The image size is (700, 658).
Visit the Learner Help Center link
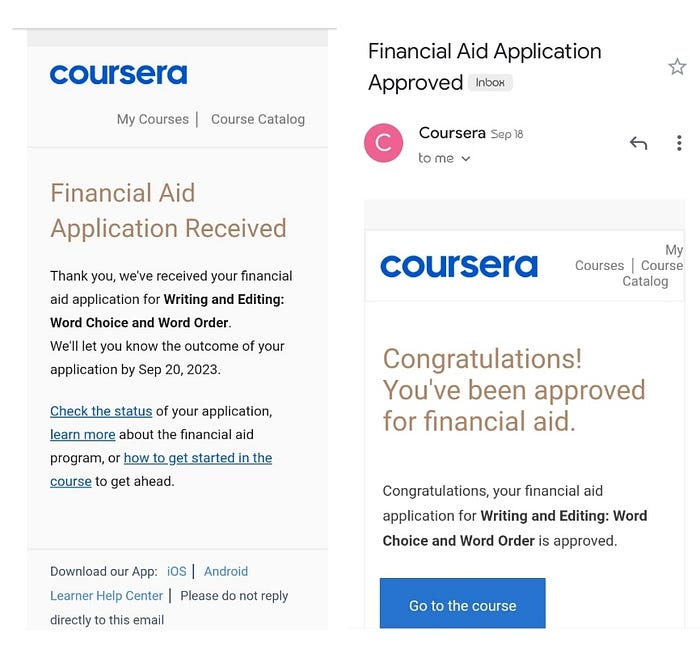[x=106, y=596]
